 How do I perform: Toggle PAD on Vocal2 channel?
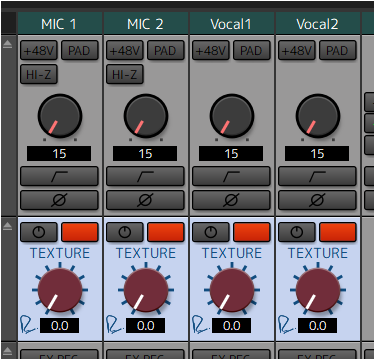pyautogui.click(x=338, y=50)
